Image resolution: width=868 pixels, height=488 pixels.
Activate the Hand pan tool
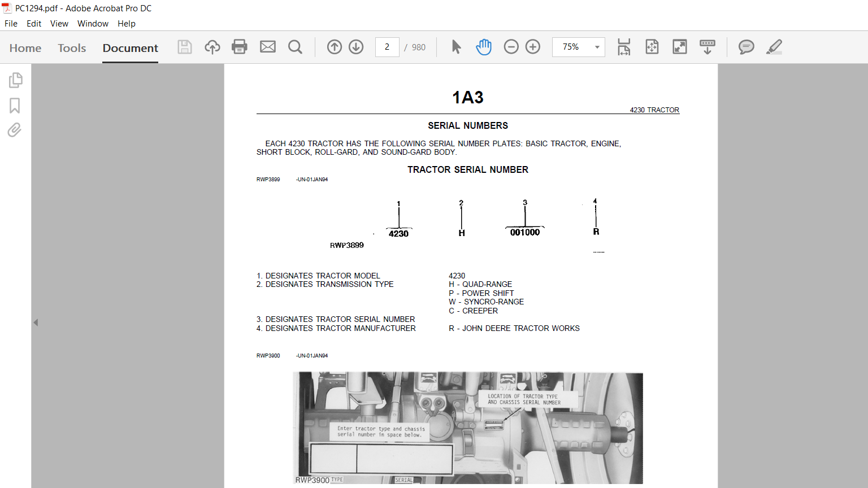pos(484,47)
